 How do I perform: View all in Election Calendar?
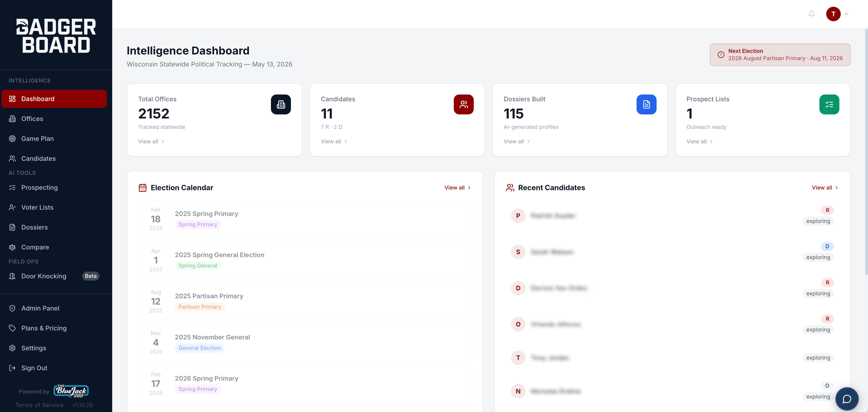[458, 188]
